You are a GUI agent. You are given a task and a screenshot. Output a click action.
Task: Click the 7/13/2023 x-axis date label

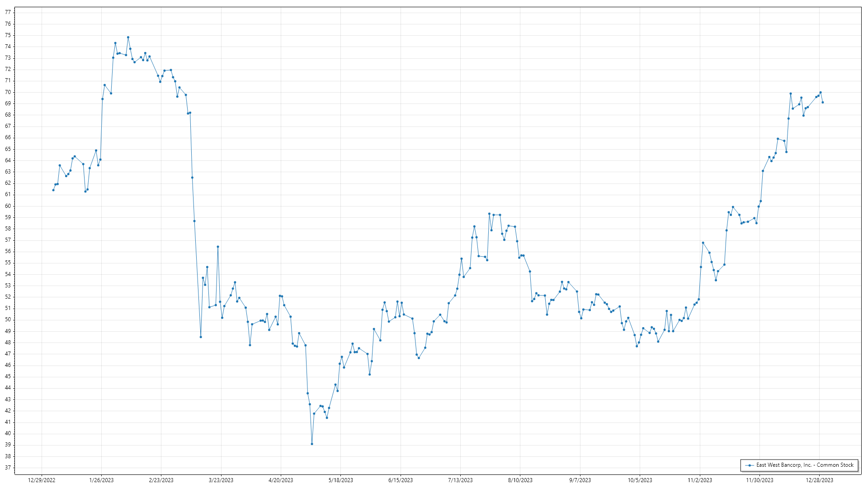(x=460, y=480)
